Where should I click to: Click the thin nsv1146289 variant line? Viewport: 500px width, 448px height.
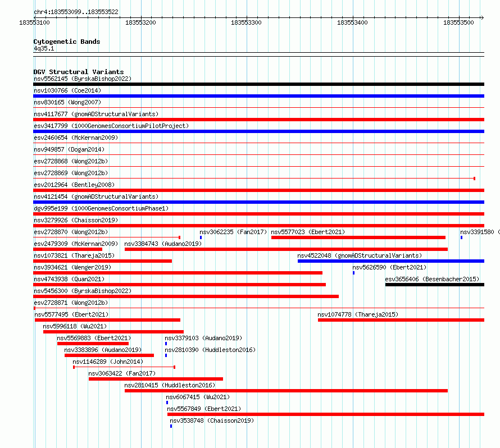pyautogui.click(x=124, y=367)
